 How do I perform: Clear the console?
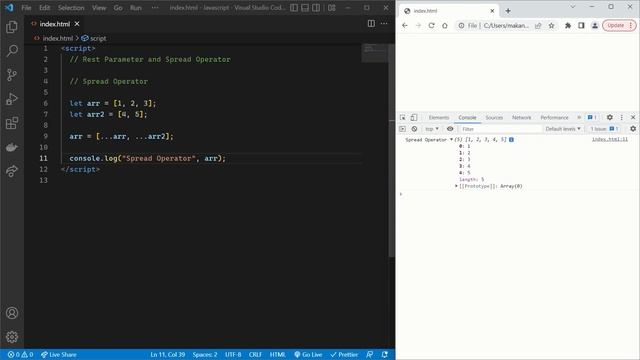(414, 129)
